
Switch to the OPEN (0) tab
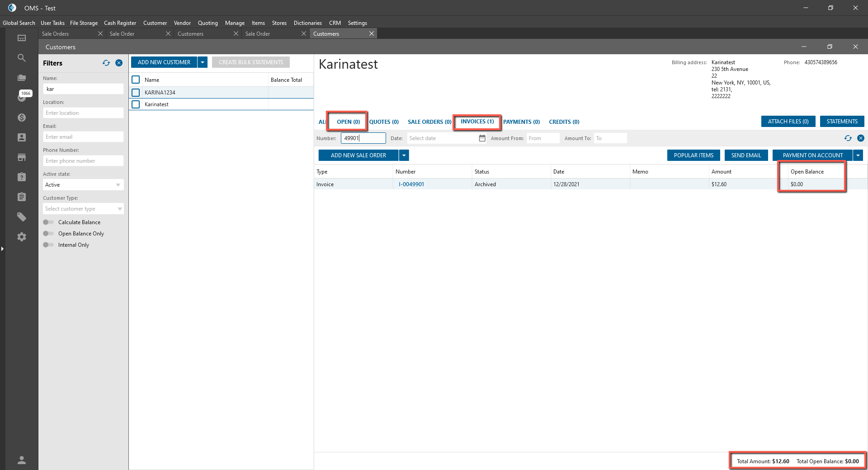point(349,122)
